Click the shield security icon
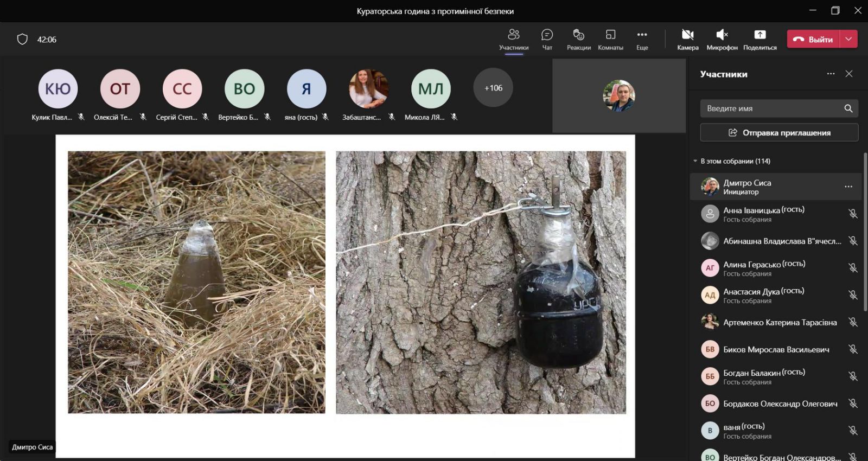The height and width of the screenshot is (461, 868). pos(22,39)
